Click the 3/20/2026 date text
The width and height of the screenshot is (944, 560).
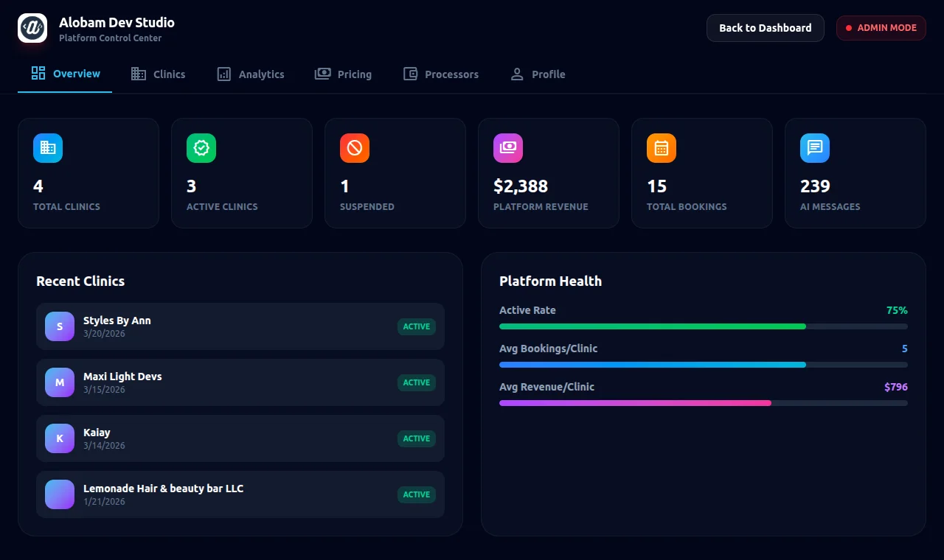coord(104,334)
